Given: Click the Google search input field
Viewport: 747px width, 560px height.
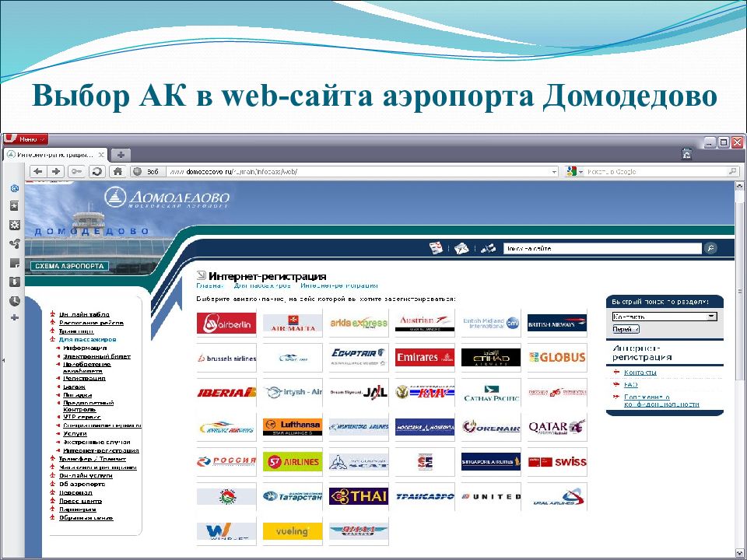Looking at the screenshot, I should click(x=657, y=171).
